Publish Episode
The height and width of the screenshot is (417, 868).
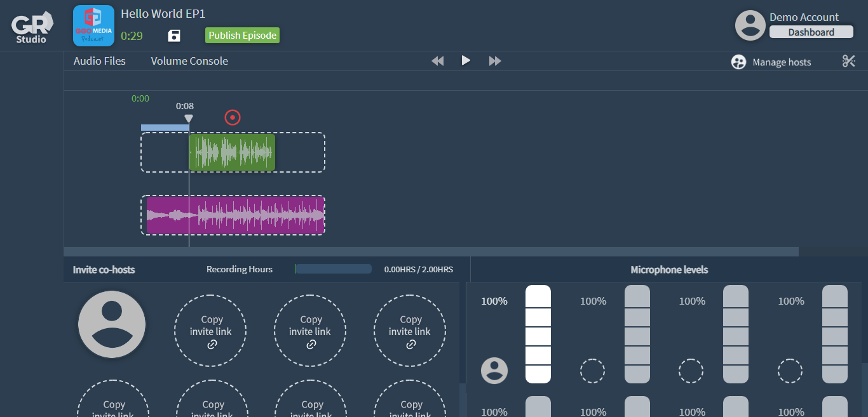(x=242, y=35)
